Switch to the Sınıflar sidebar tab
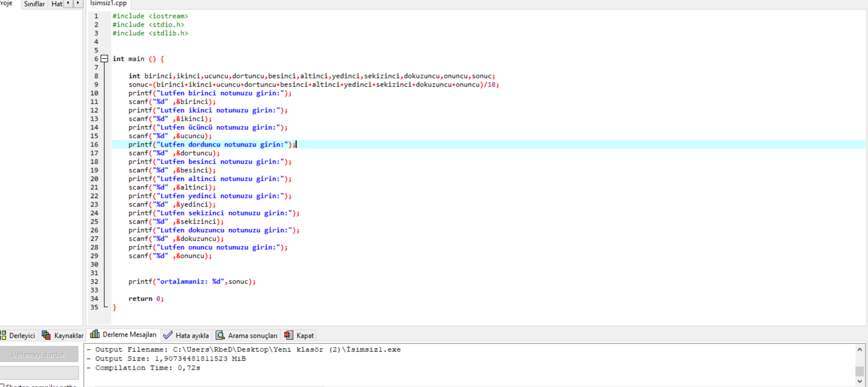This screenshot has height=387, width=868. [x=34, y=4]
